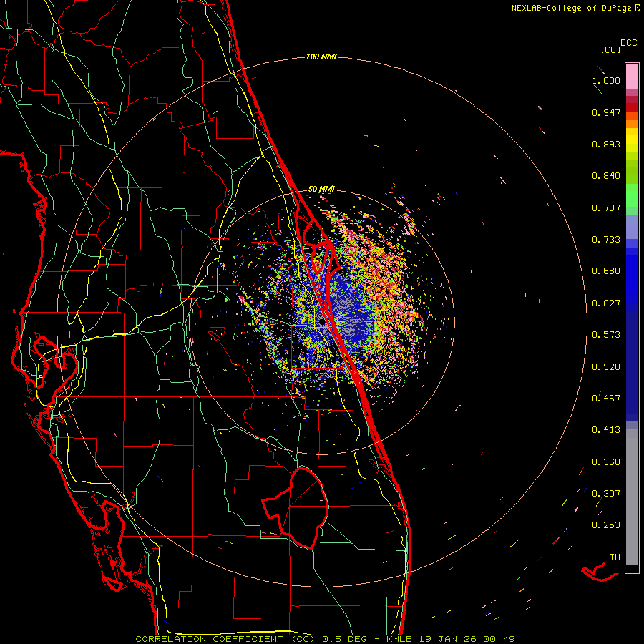Click the DCC label above color bar
This screenshot has height=644, width=644.
pos(629,43)
